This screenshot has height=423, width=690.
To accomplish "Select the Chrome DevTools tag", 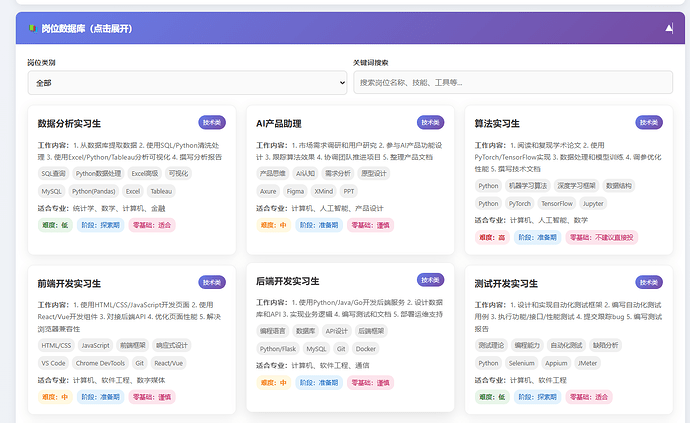I will pos(100,363).
